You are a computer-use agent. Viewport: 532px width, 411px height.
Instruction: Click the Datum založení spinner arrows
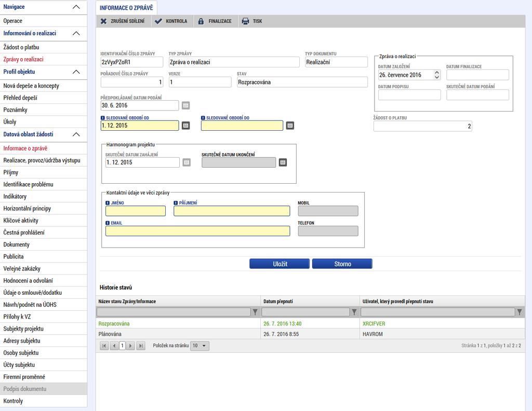[x=437, y=75]
